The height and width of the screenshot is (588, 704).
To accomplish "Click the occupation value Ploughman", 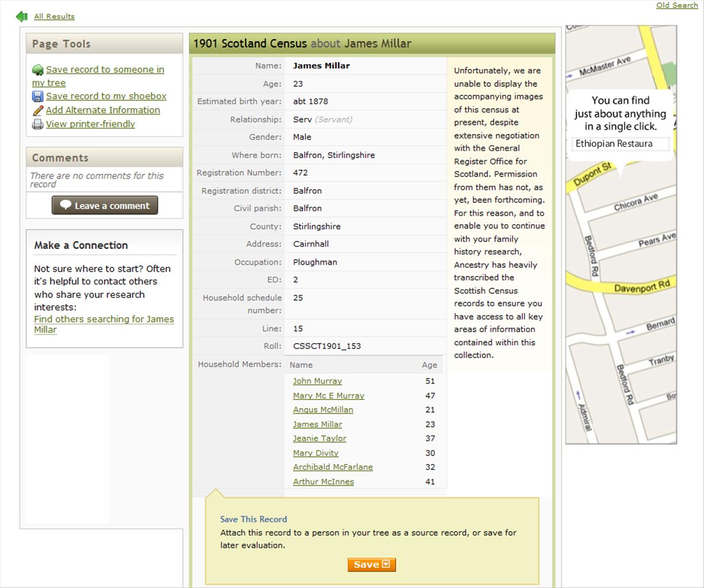I will pyautogui.click(x=315, y=262).
